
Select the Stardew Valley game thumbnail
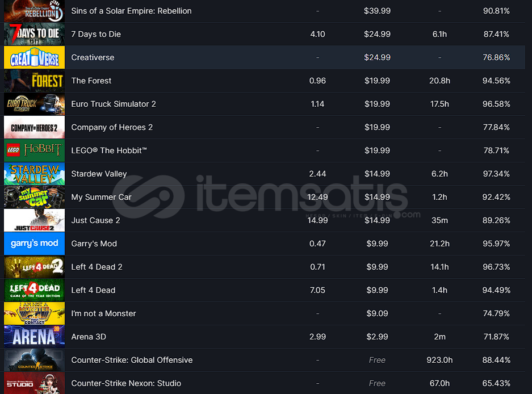[x=34, y=174]
